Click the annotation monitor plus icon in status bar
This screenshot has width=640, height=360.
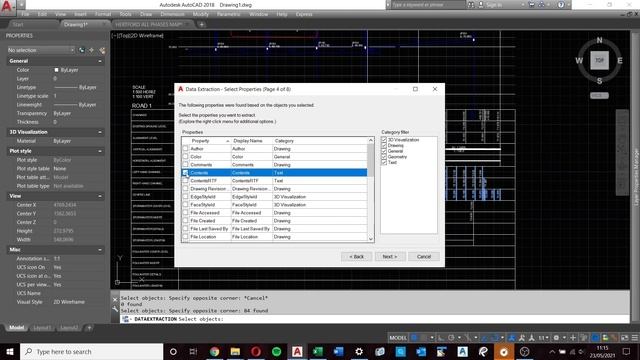click(573, 338)
